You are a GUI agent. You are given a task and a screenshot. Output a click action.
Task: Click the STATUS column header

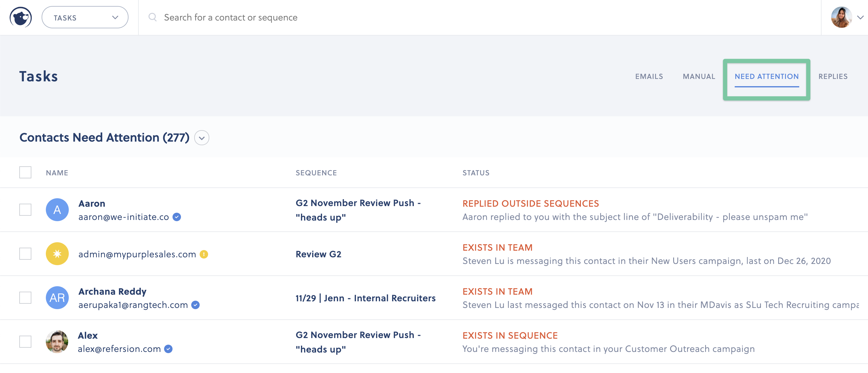476,173
